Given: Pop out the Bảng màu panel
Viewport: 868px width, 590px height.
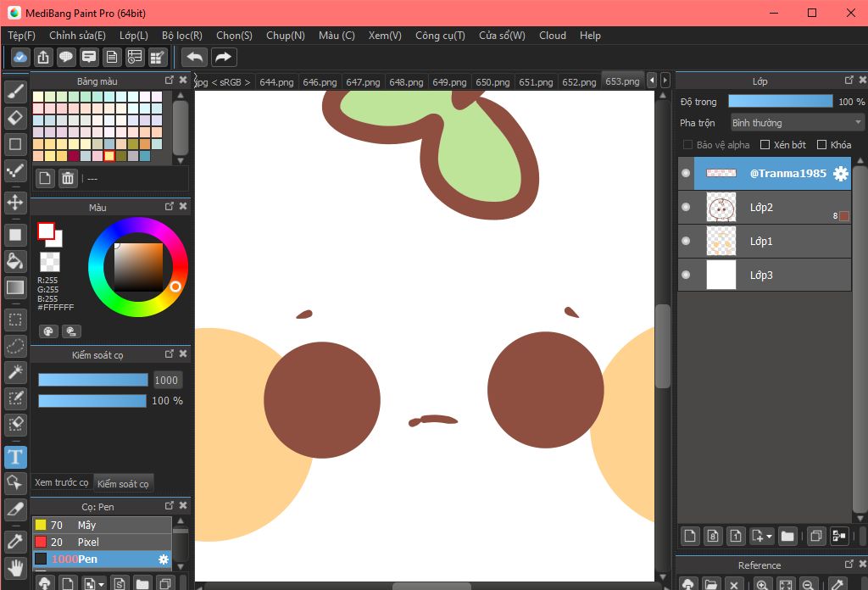Looking at the screenshot, I should [170, 81].
